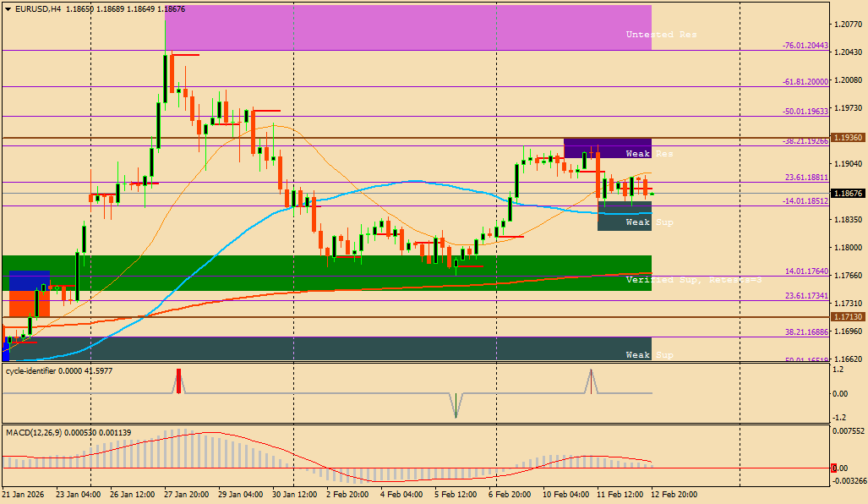Click the 27 Jan 20:00 time label
This screenshot has height=504, width=868.
pos(186,494)
